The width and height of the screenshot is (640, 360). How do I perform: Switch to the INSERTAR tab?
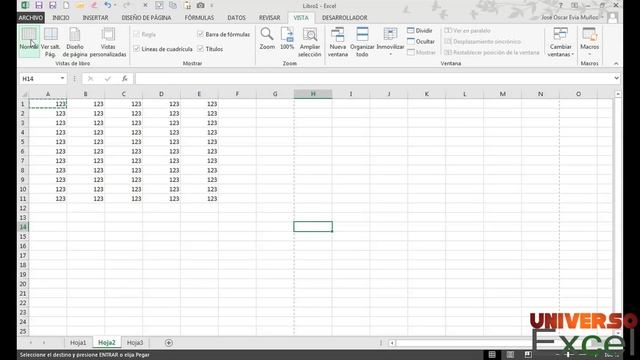[x=96, y=18]
